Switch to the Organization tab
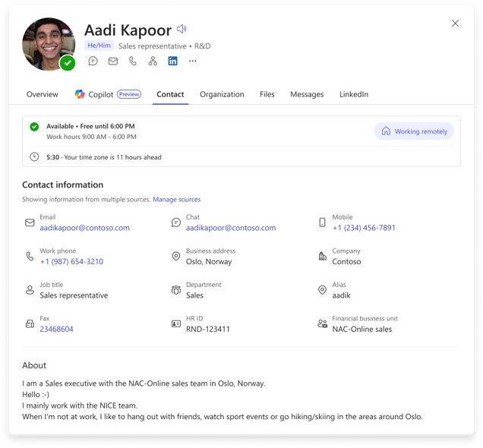The width and height of the screenshot is (483, 448). [x=222, y=94]
